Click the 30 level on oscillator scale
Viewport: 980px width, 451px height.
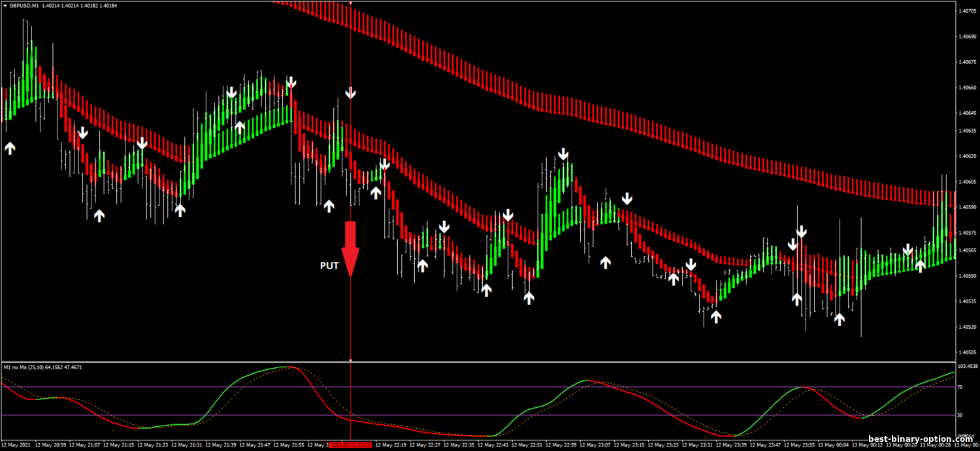point(960,416)
